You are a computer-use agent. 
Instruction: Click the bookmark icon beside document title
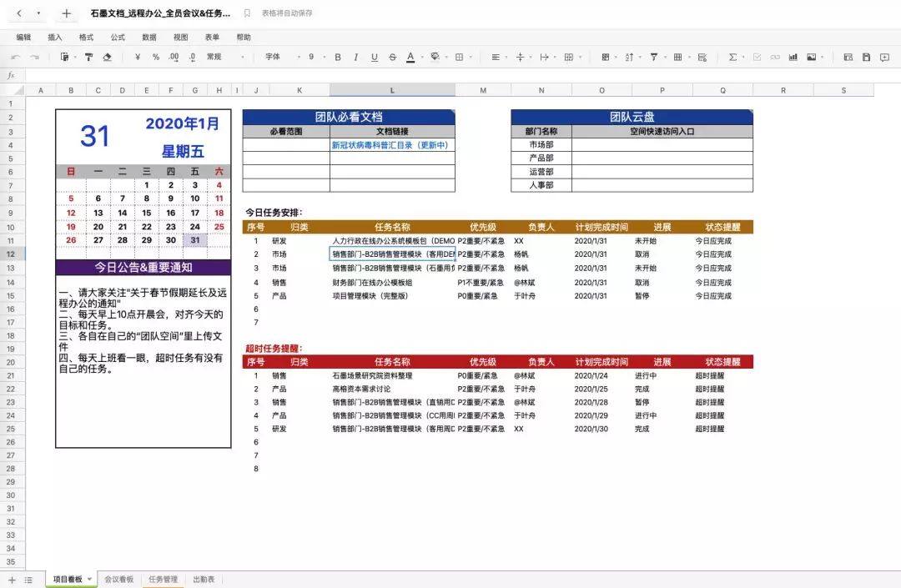(247, 13)
